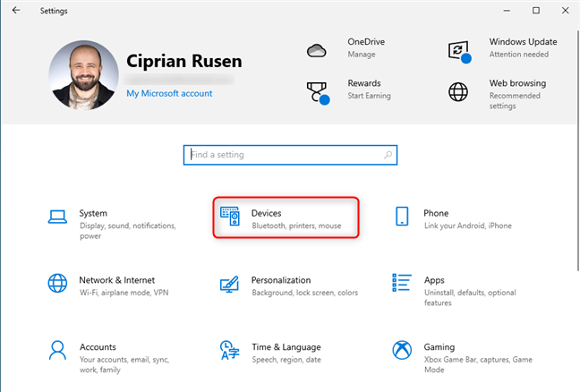Viewport: 580px width, 392px height.
Task: Open the Time & Language icon
Action: pyautogui.click(x=230, y=350)
